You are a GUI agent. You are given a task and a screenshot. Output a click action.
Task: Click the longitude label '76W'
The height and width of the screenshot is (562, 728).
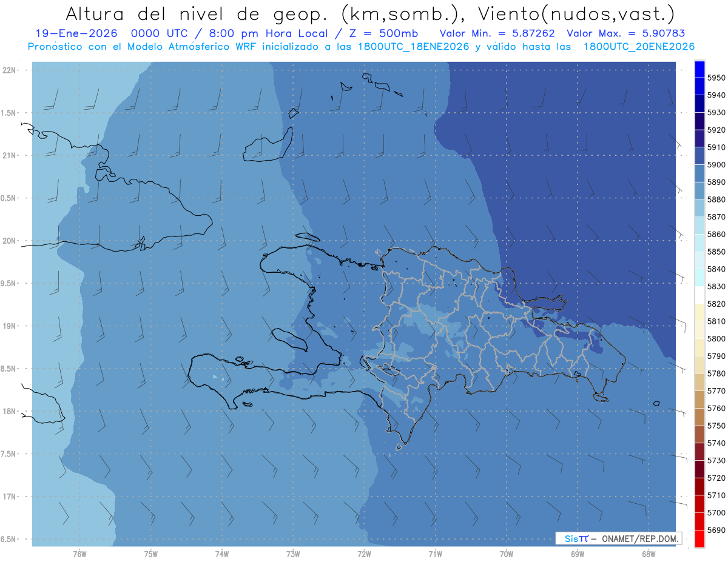pyautogui.click(x=79, y=554)
